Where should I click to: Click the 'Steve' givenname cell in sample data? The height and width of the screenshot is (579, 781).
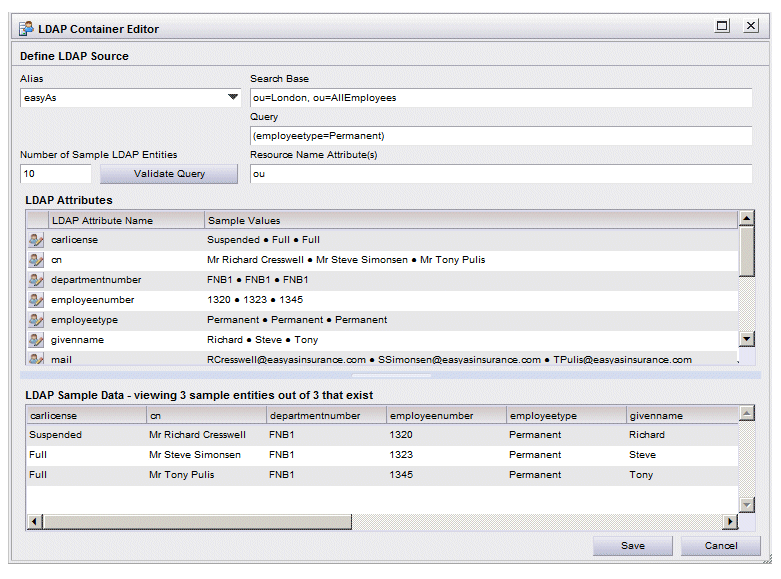643,455
